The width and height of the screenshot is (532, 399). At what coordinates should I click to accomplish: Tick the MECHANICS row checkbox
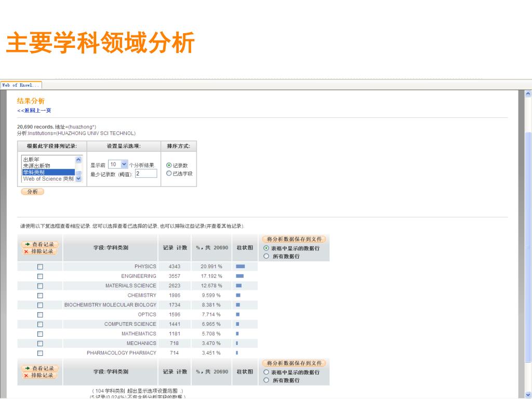(40, 343)
